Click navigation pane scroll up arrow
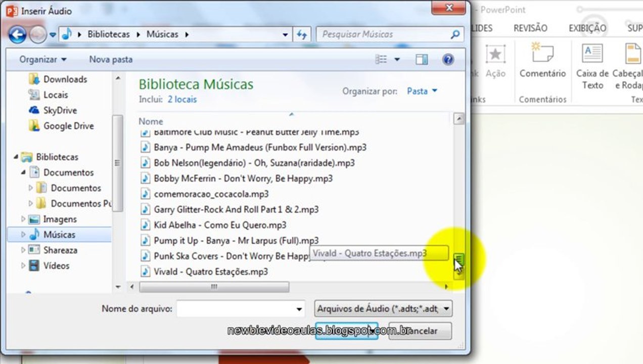This screenshot has width=643, height=364. [118, 78]
